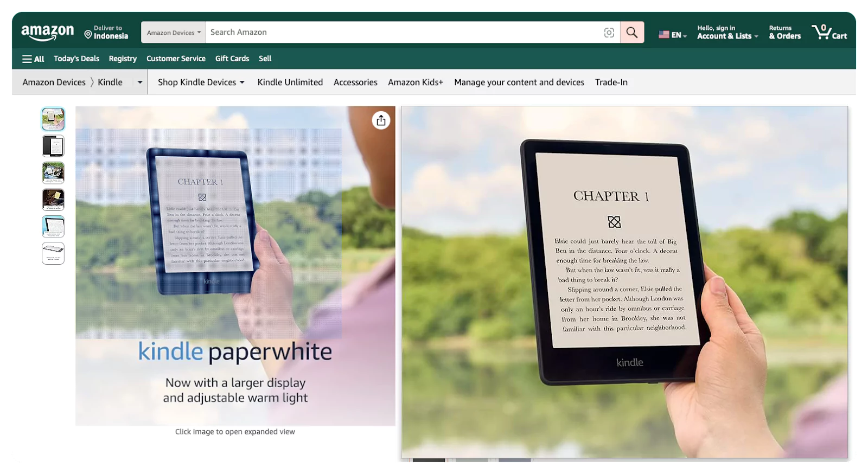Open Kindle Unlimited
868x474 pixels.
[290, 82]
